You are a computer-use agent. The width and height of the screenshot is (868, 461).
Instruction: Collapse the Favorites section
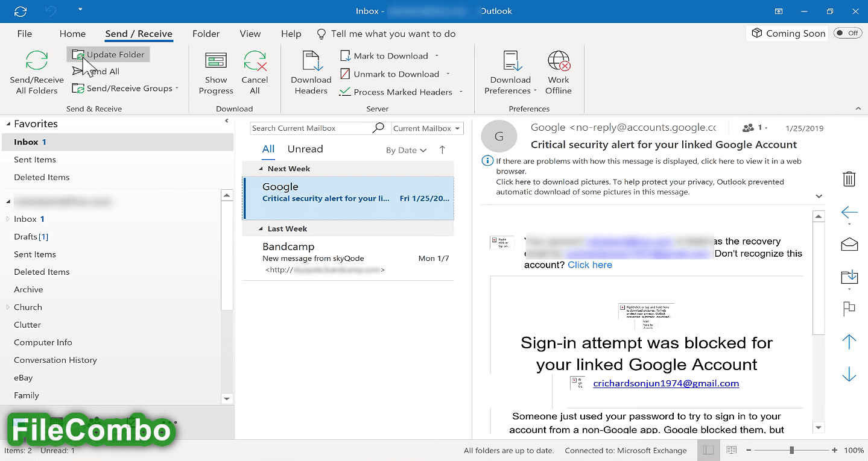pyautogui.click(x=8, y=124)
